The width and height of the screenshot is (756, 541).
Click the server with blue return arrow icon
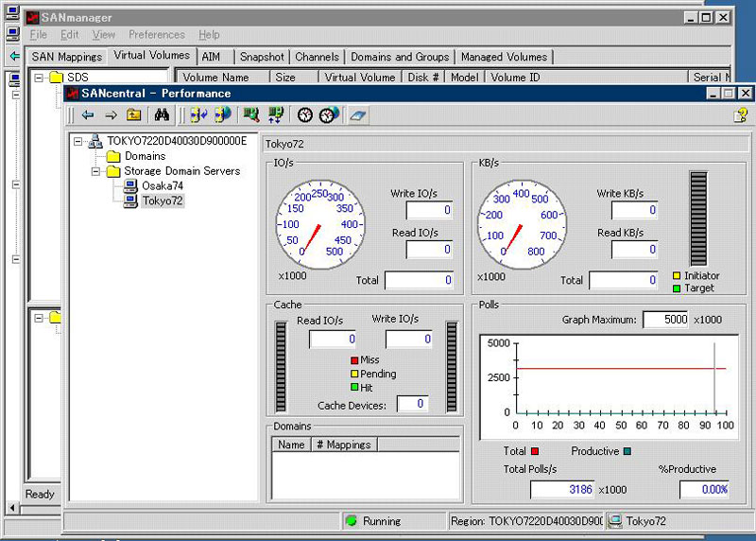click(x=198, y=114)
